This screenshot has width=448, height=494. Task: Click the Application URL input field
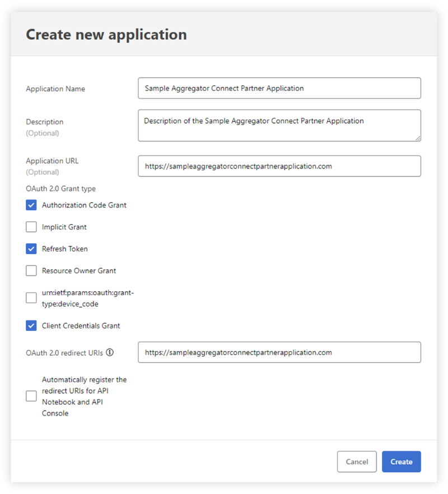coord(279,166)
